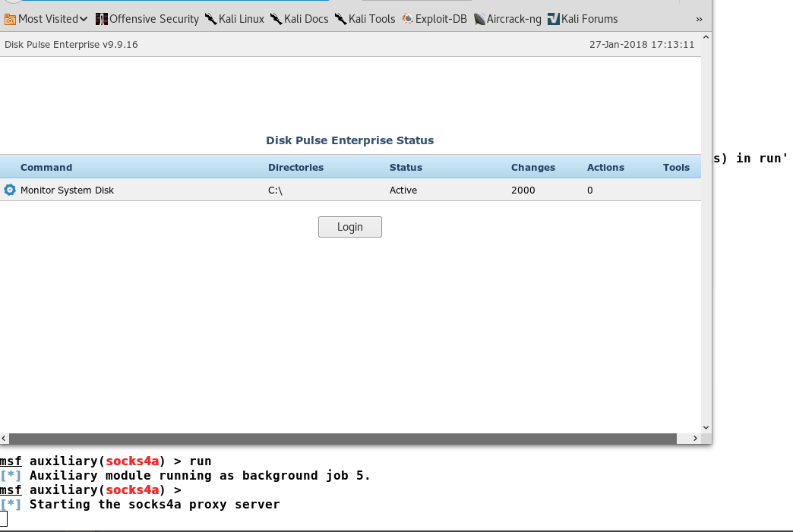Click the 2000 changes value

523,190
